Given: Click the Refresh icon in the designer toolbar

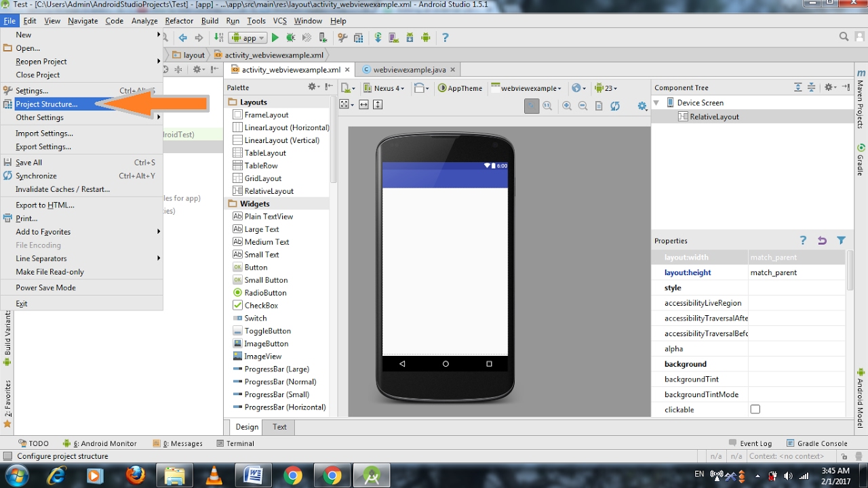Looking at the screenshot, I should click(615, 106).
